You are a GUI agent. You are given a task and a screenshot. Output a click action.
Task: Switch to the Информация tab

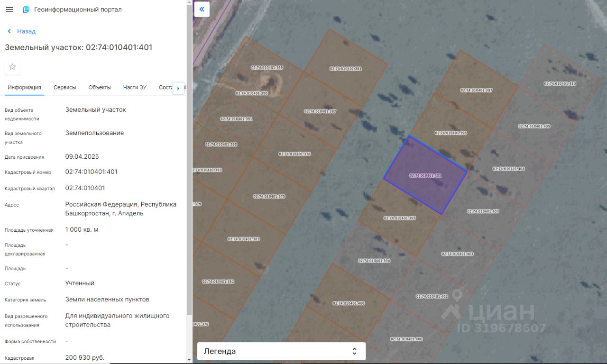coord(24,87)
